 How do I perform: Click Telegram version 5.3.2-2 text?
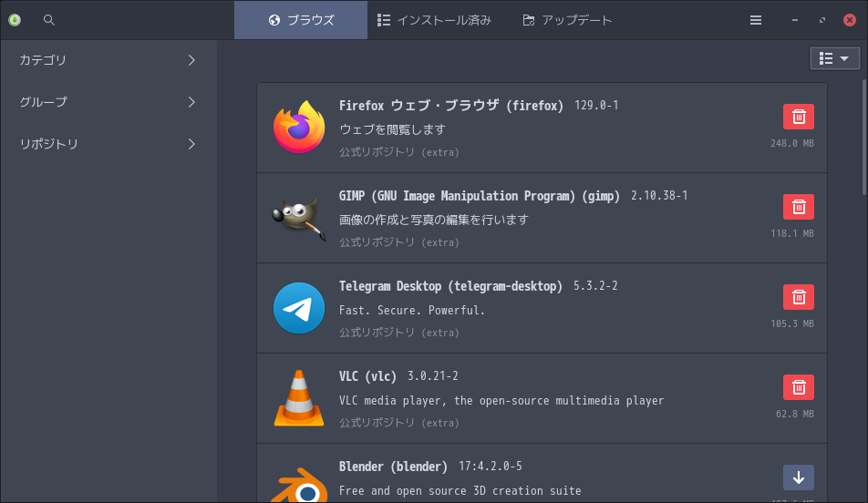click(595, 285)
